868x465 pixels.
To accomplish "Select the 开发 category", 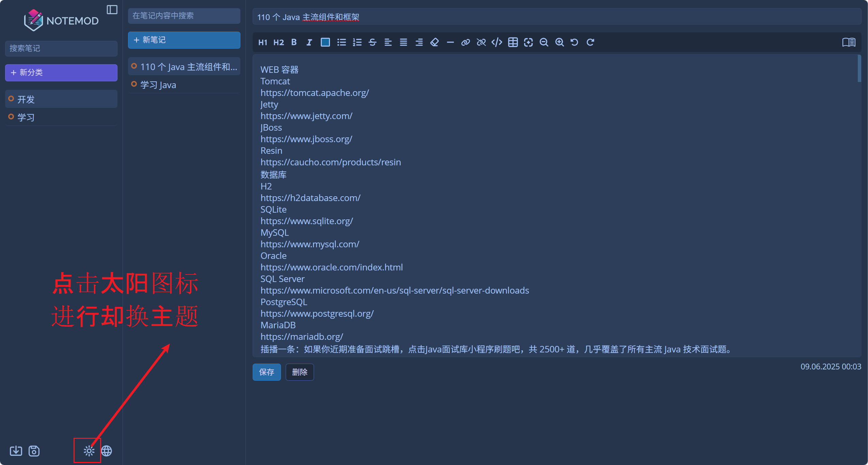I will pyautogui.click(x=61, y=99).
